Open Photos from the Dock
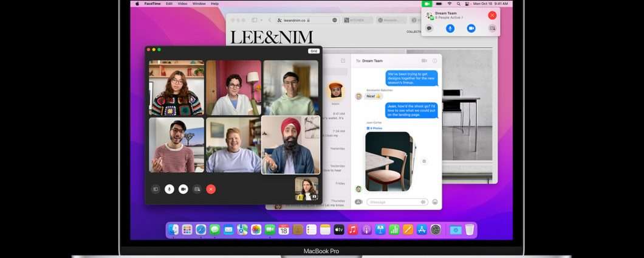644x258 pixels. coord(256,229)
